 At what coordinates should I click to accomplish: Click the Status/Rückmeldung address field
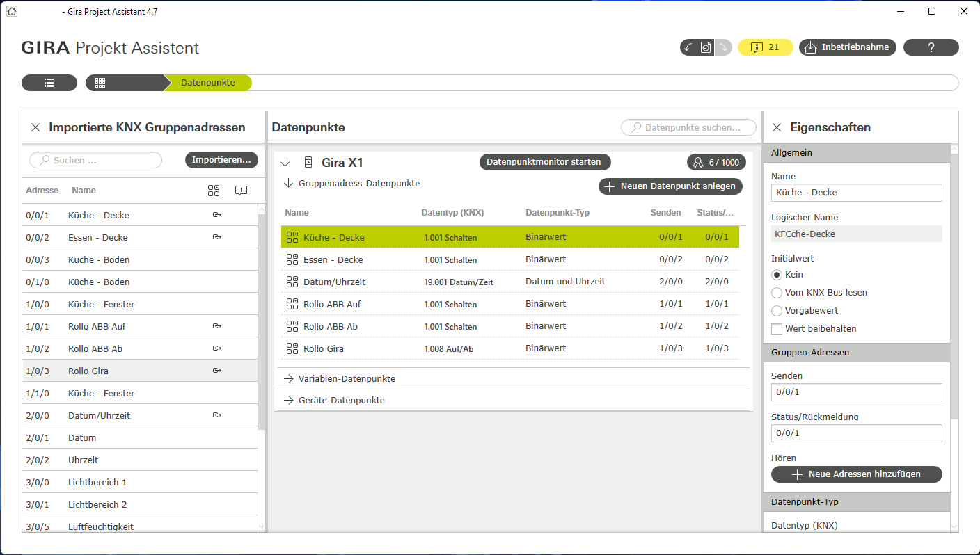click(857, 433)
